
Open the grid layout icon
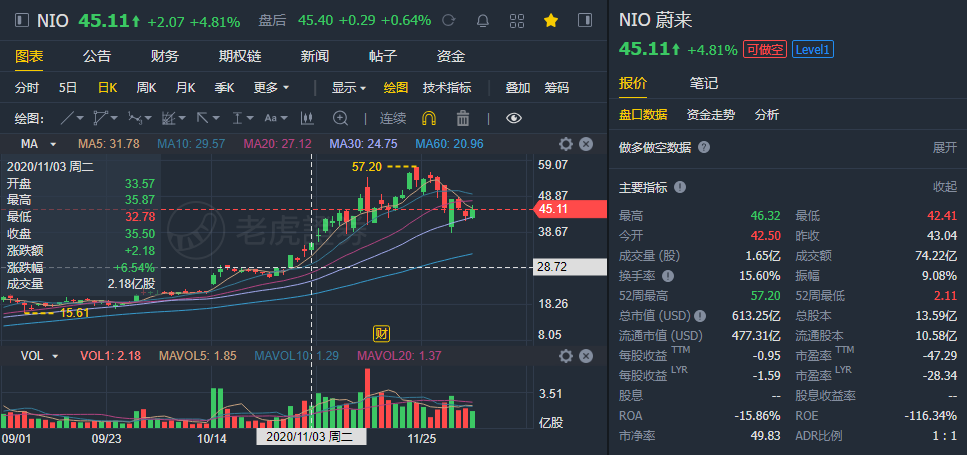(x=517, y=20)
